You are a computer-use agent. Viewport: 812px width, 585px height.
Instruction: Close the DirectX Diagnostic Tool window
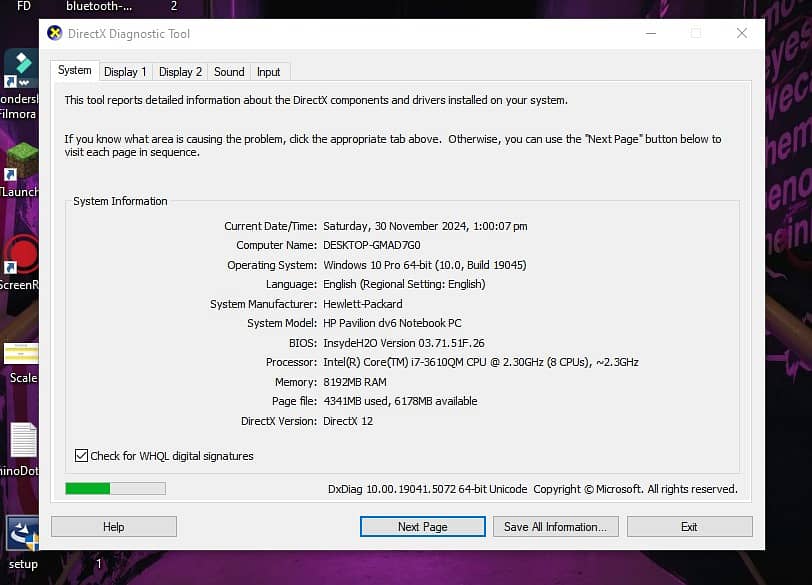(741, 33)
